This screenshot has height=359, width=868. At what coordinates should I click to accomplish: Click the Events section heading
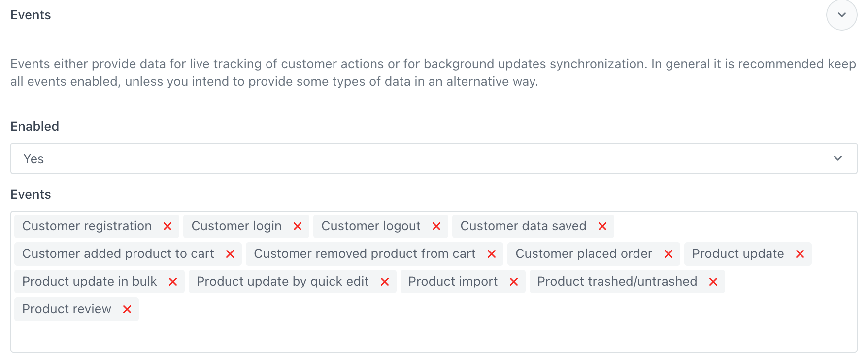point(31,15)
